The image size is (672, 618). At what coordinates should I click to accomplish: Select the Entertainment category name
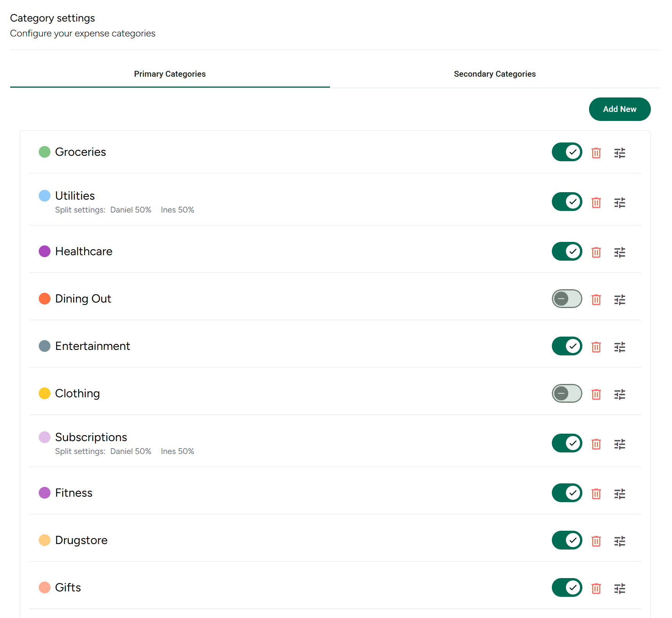pyautogui.click(x=92, y=346)
